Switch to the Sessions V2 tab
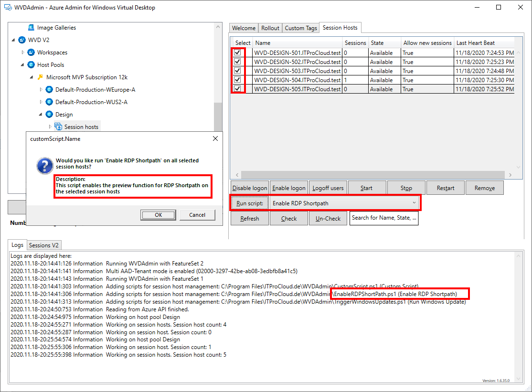This screenshot has height=392, width=532. [44, 245]
